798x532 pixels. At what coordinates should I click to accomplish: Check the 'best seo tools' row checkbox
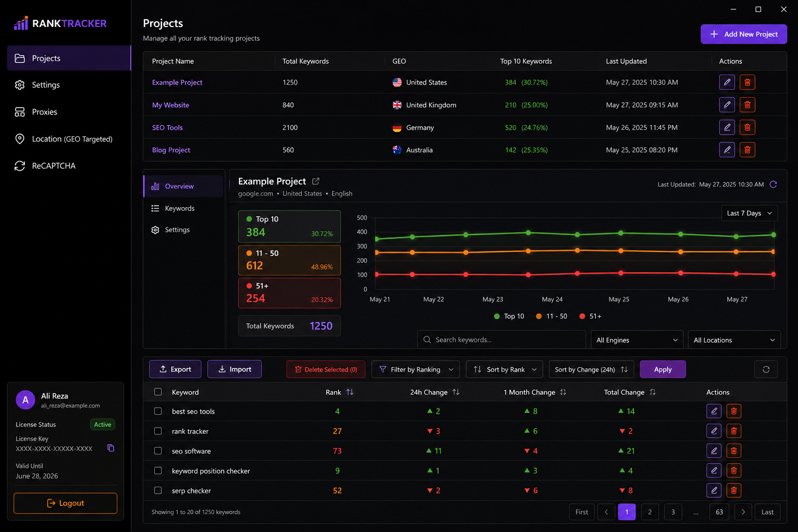pos(158,411)
